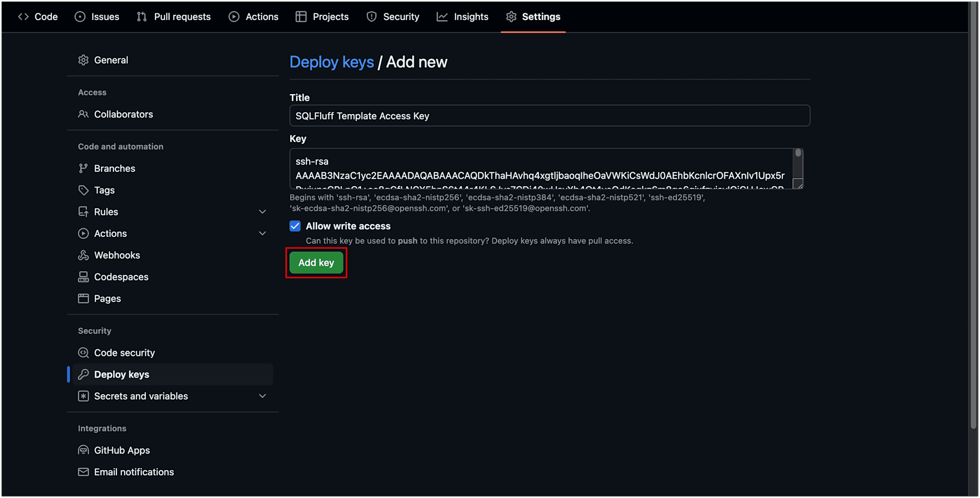Click the Projects table icon
This screenshot has height=498, width=980.
pos(301,17)
